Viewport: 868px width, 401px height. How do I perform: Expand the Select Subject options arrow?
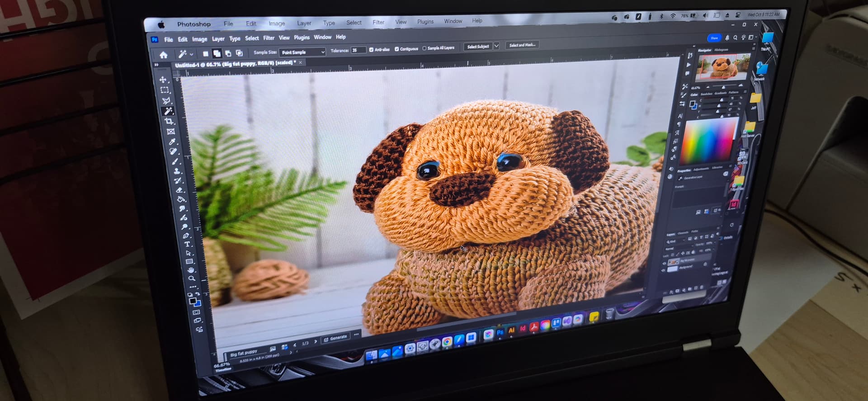pos(496,46)
